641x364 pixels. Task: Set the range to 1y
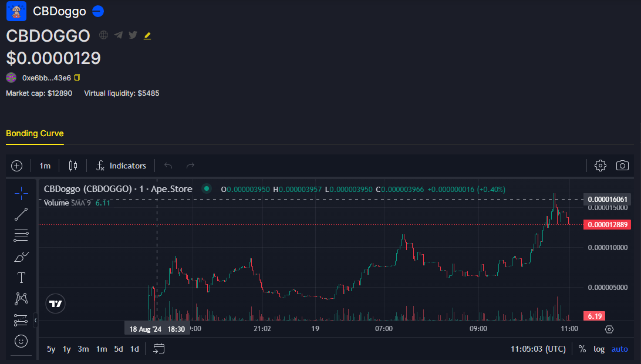pyautogui.click(x=67, y=349)
